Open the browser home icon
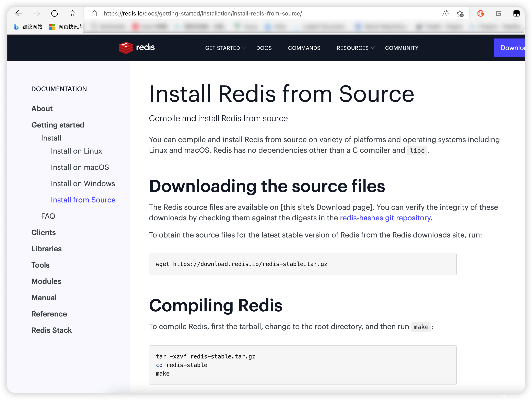The image size is (532, 400). pos(72,13)
